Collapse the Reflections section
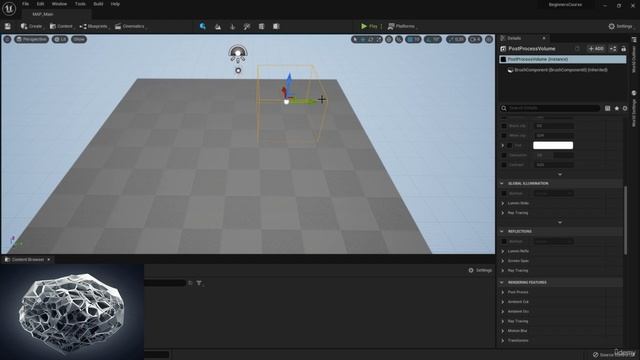Viewport: 640px width, 360px height. coord(502,231)
